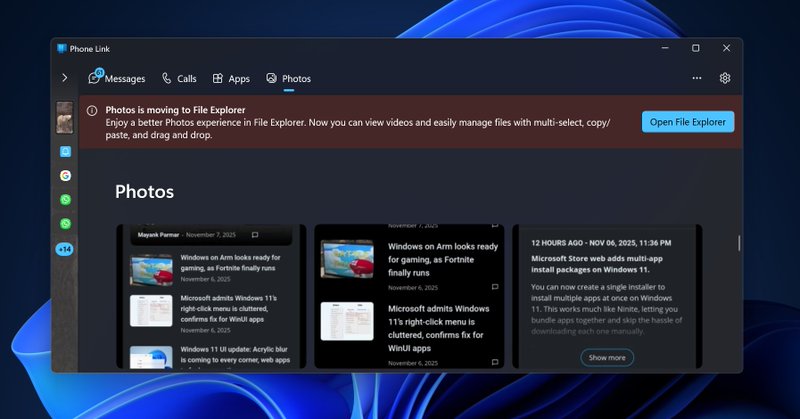Image resolution: width=800 pixels, height=419 pixels.
Task: Click the info icon in banner
Action: pos(92,111)
